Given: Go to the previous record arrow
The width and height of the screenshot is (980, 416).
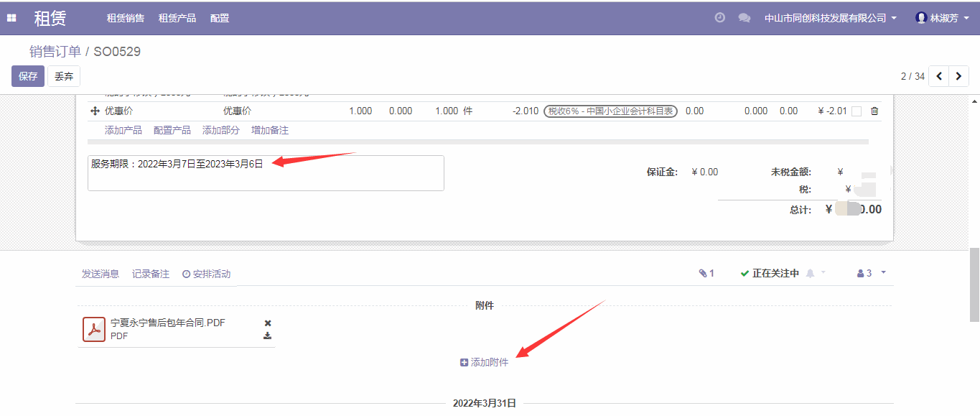Looking at the screenshot, I should [939, 76].
